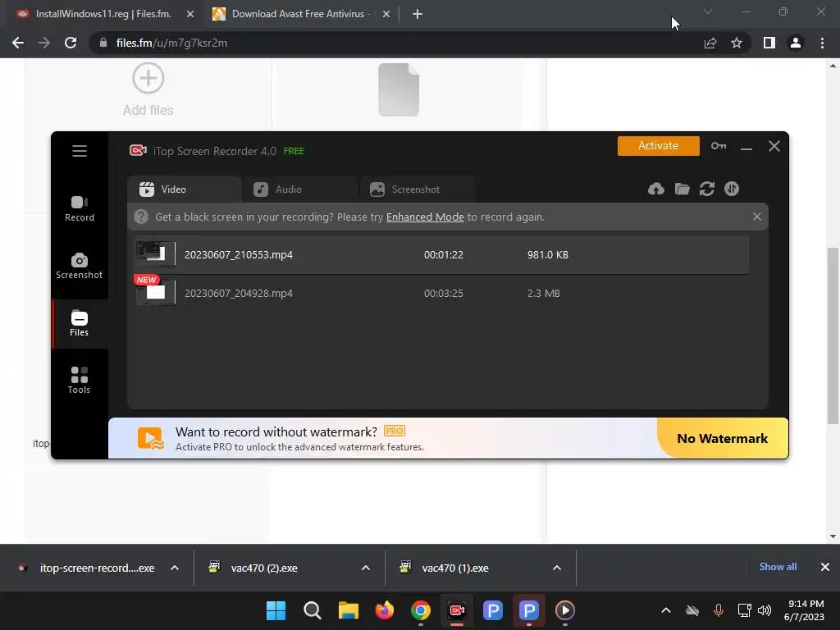Image resolution: width=840 pixels, height=630 pixels.
Task: Switch to InstallWindows11.reg Files.fm tab
Action: click(x=103, y=15)
